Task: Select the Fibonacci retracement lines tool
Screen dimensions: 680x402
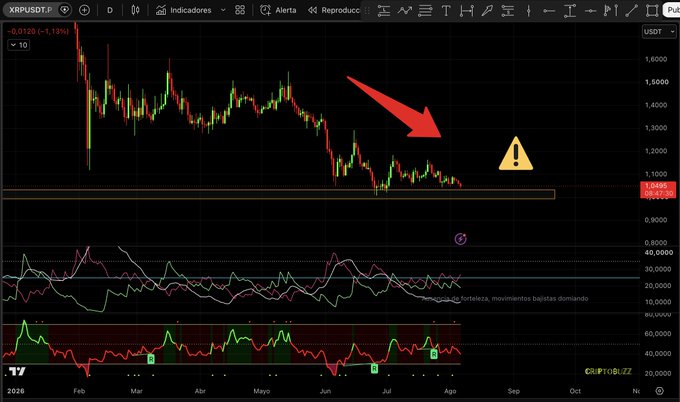Action: click(425, 10)
